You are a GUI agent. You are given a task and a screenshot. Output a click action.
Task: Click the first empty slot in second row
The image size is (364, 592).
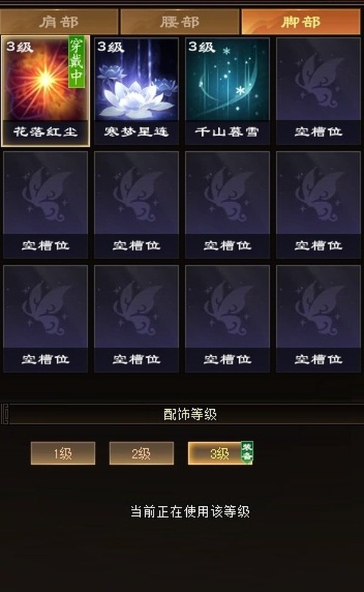(45, 205)
